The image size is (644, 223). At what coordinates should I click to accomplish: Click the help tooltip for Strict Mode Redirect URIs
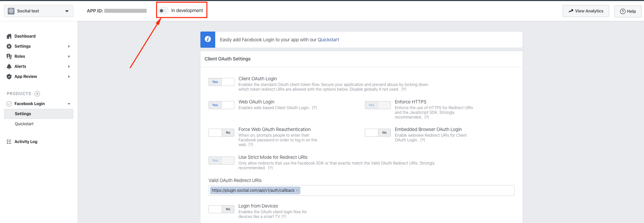[x=270, y=168]
